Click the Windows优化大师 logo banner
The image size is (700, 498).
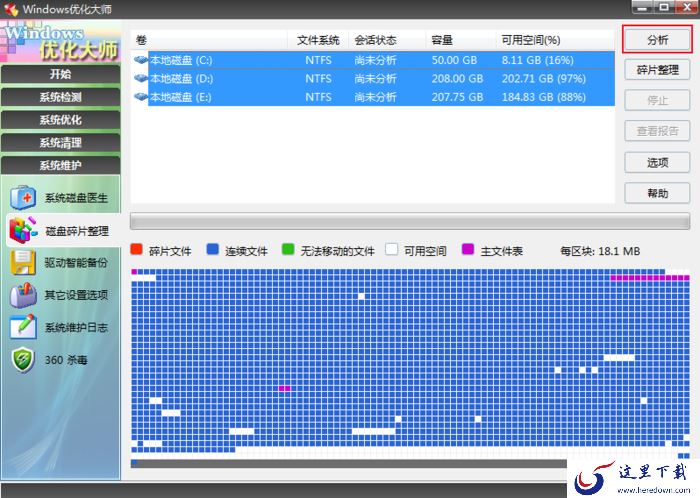click(61, 42)
